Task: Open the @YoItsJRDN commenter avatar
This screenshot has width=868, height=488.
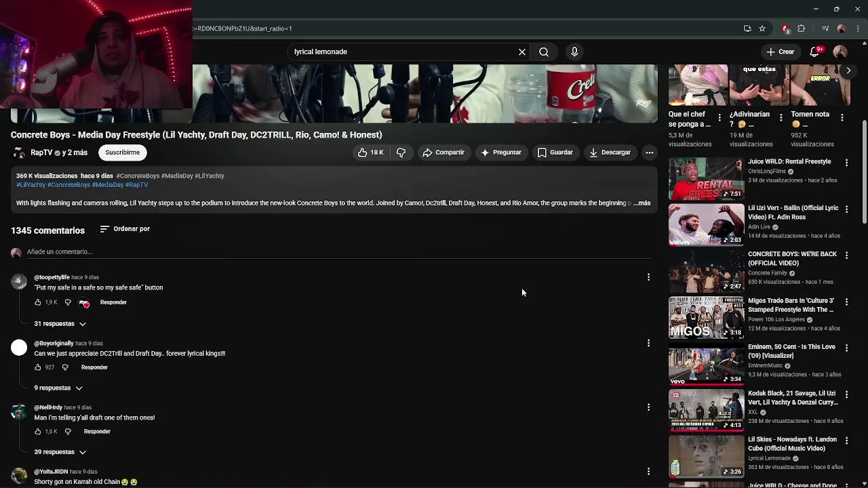Action: (x=19, y=476)
